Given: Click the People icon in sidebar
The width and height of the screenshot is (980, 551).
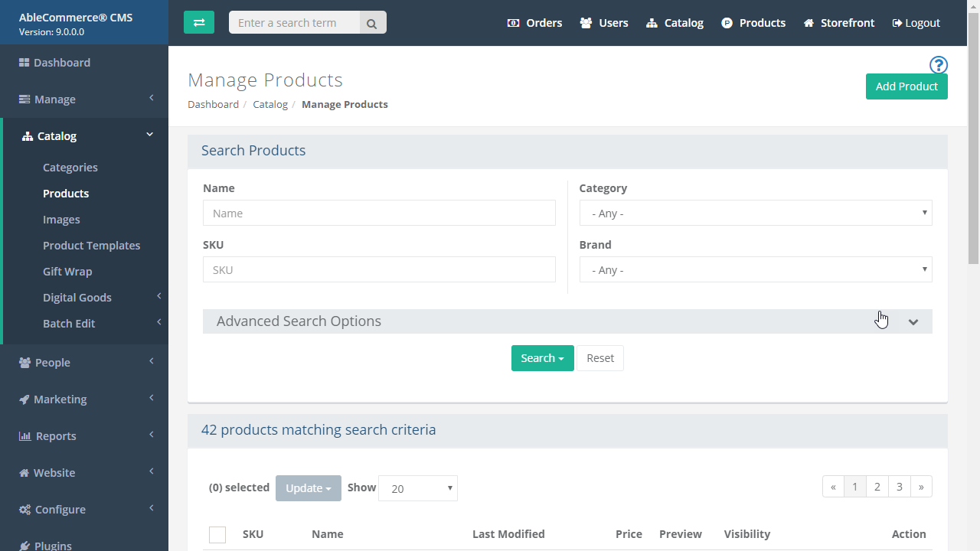Looking at the screenshot, I should click(24, 363).
